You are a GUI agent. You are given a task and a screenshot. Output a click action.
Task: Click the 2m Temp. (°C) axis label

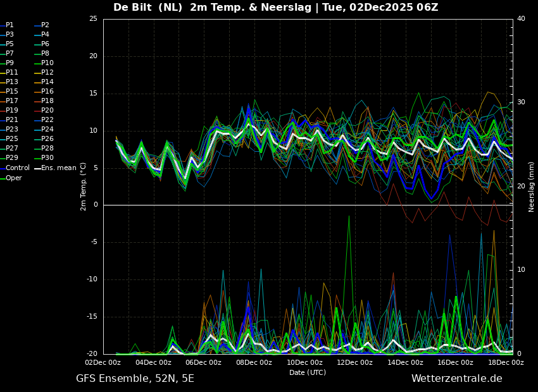click(84, 187)
